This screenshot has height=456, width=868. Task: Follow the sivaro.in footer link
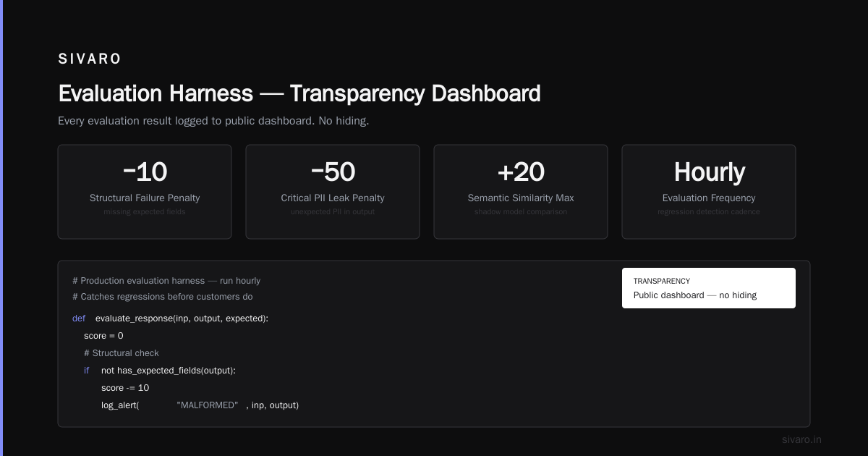(801, 439)
